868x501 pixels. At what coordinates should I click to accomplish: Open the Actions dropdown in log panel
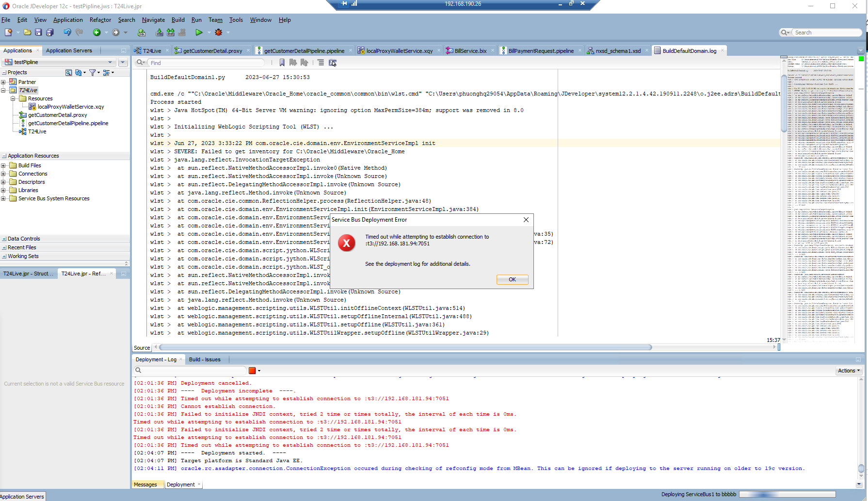pos(849,371)
